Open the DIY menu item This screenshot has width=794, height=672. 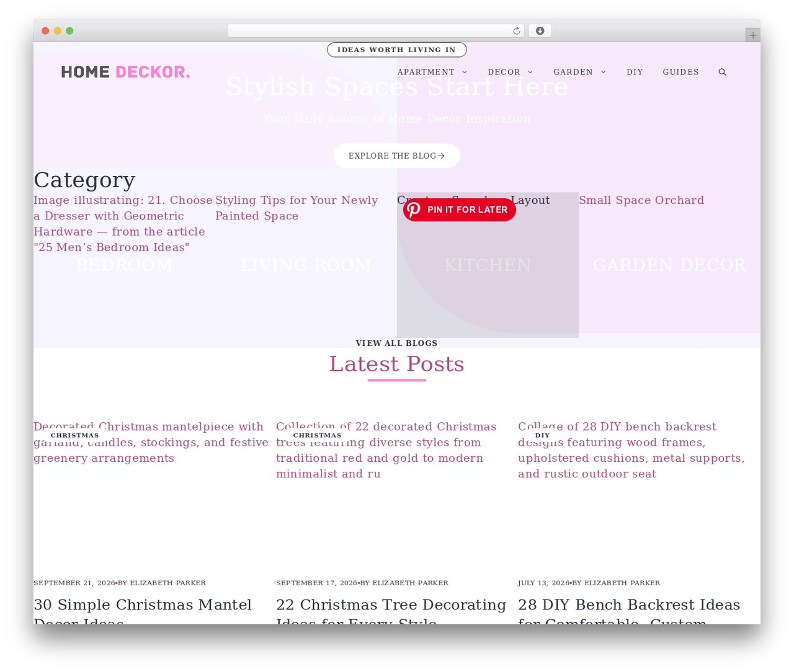[x=635, y=72]
